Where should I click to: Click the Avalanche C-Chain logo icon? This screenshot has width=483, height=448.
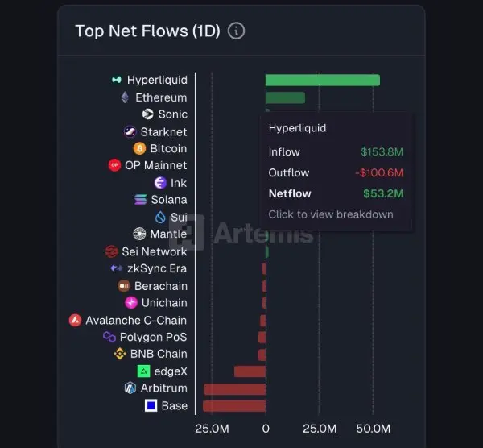click(x=75, y=320)
